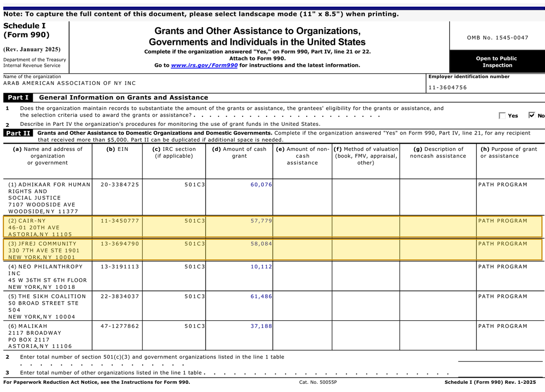Click THE SIKH COALITION recipient entry
545x392 pixels.
click(47, 307)
